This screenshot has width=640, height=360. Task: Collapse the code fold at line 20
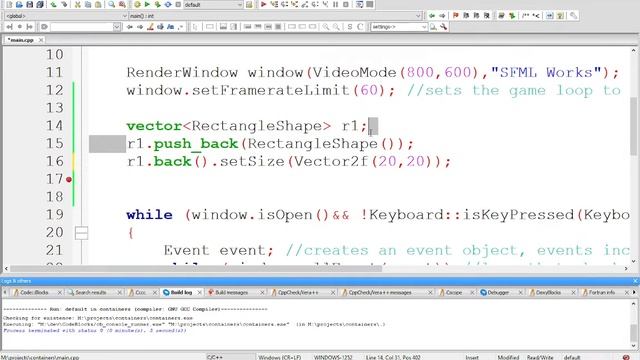pyautogui.click(x=81, y=233)
